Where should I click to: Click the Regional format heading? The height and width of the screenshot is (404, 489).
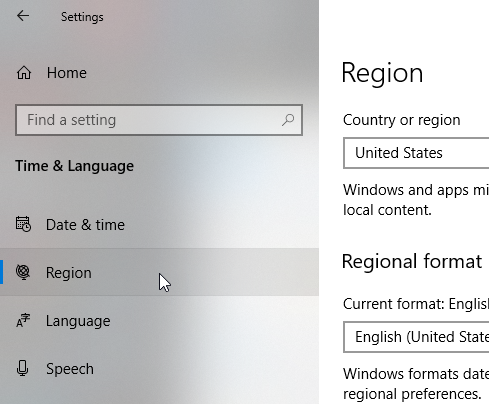point(412,261)
